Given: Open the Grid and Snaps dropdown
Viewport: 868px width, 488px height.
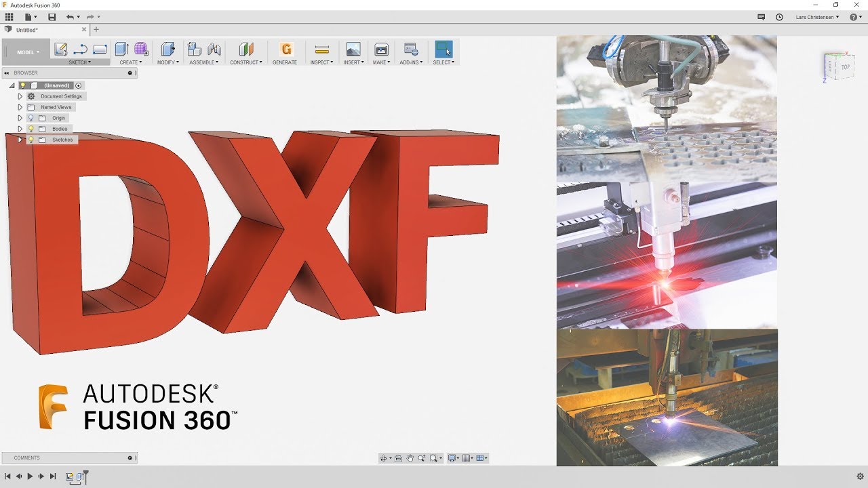Looking at the screenshot, I should 468,458.
